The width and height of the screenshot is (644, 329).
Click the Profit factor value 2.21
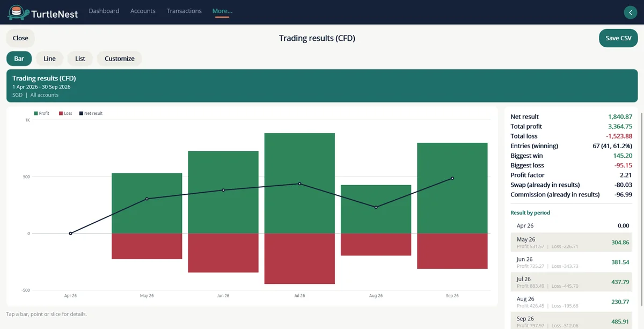coord(626,175)
